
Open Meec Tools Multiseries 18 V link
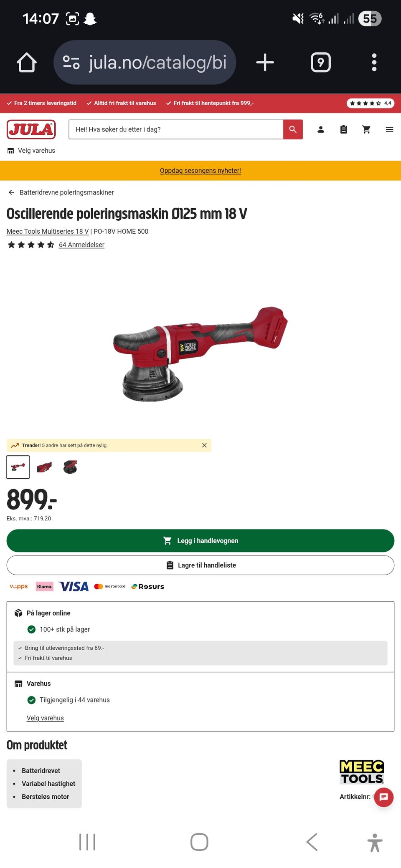[48, 231]
